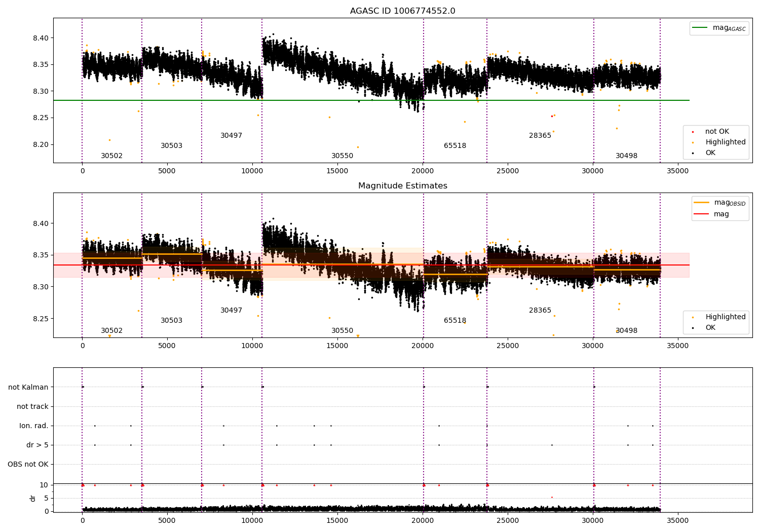Click the 'OBS not OK' row label
The width and height of the screenshot is (760, 532).
pos(28,465)
